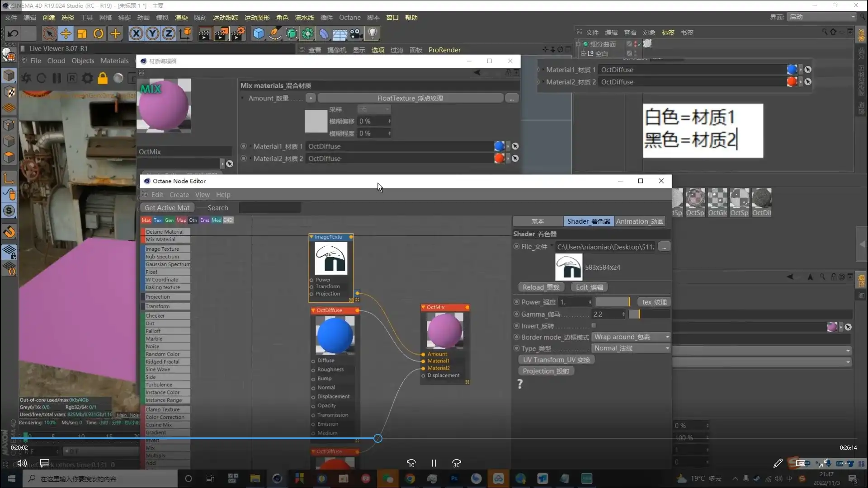
Task: Collapse the OctMix node triangle
Action: tap(424, 307)
